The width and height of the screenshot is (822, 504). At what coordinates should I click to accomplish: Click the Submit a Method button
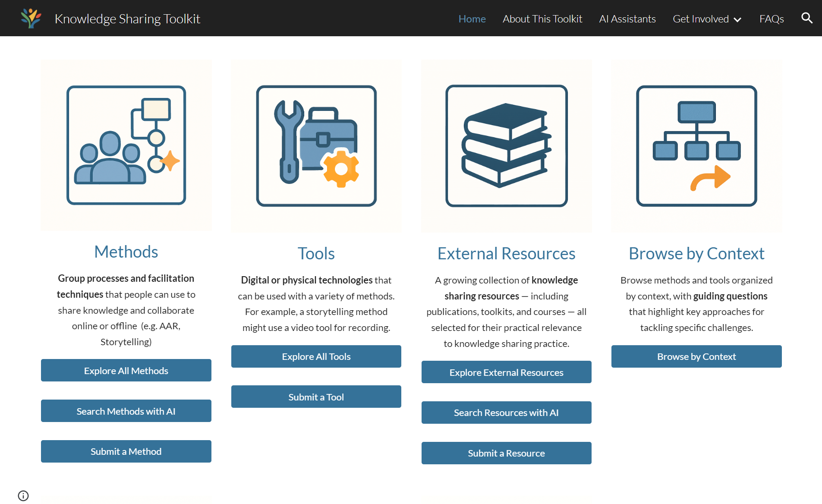click(x=126, y=451)
